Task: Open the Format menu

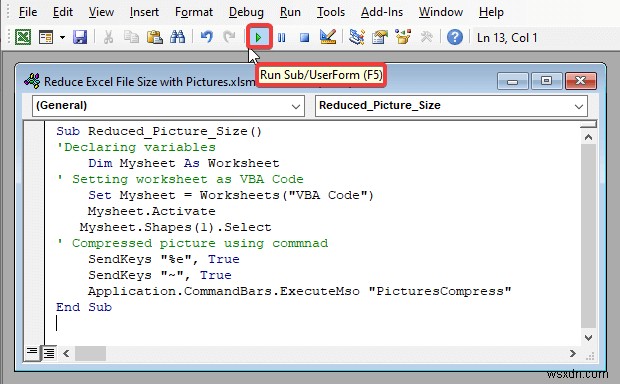Action: [194, 12]
